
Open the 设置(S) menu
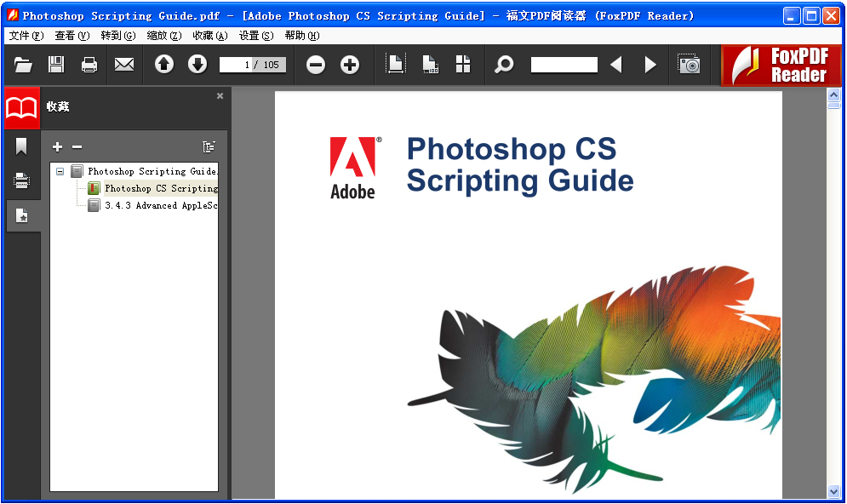256,36
